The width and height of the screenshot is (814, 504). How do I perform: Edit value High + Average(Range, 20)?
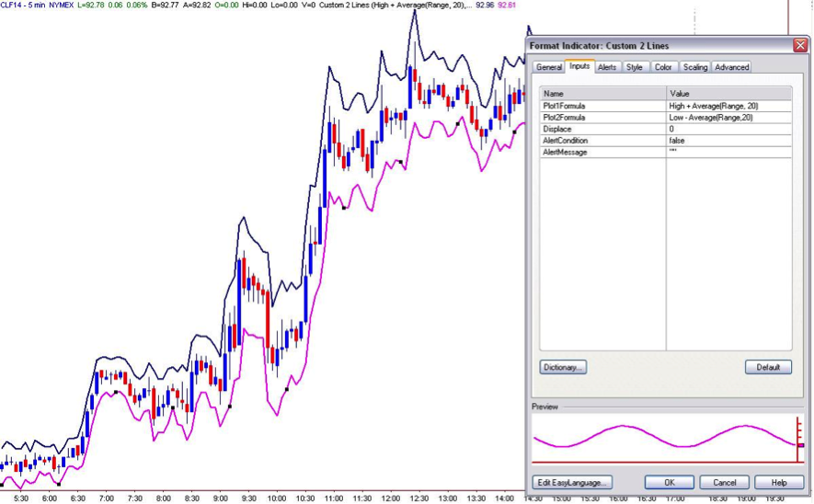point(729,106)
